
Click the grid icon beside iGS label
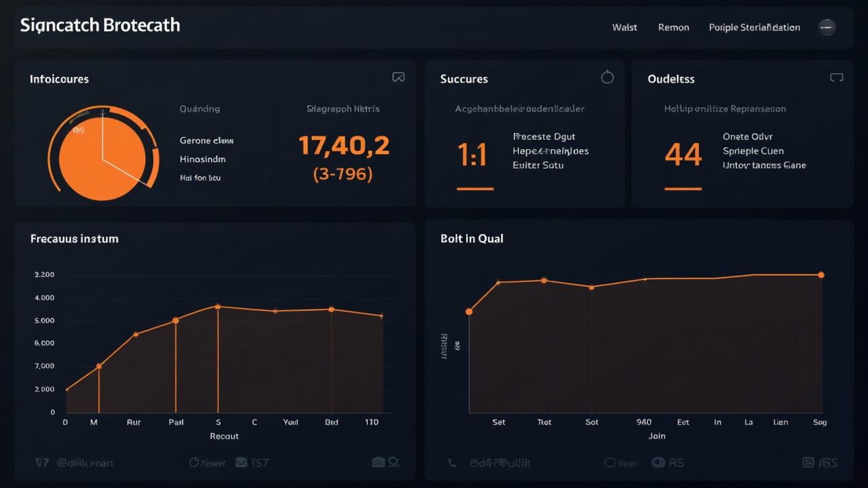(x=807, y=462)
